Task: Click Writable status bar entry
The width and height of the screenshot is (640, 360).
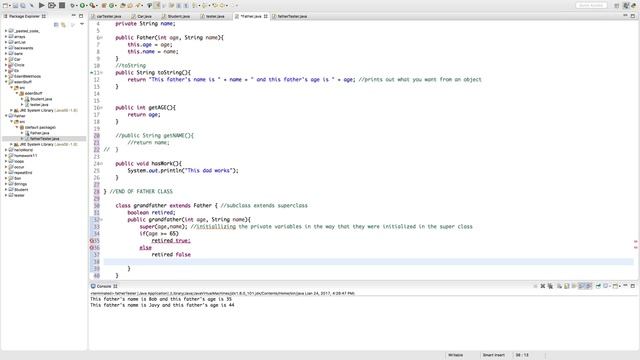Action: (456, 355)
